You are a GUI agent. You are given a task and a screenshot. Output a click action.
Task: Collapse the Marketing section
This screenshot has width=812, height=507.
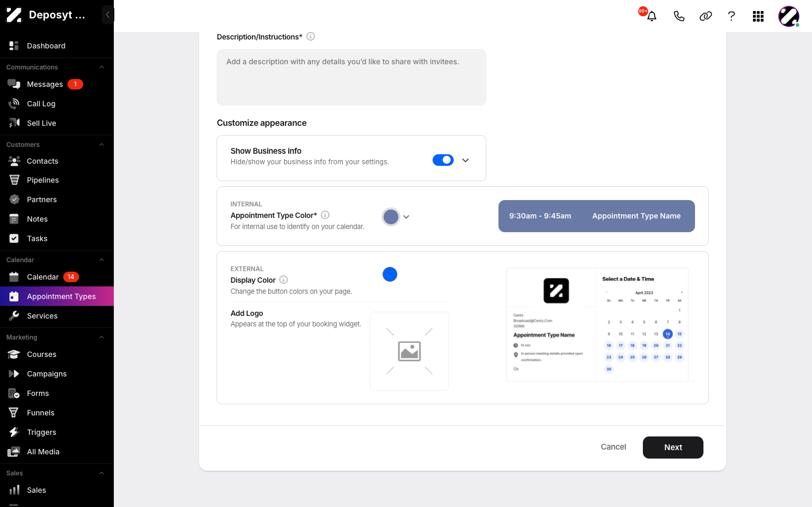tap(102, 337)
